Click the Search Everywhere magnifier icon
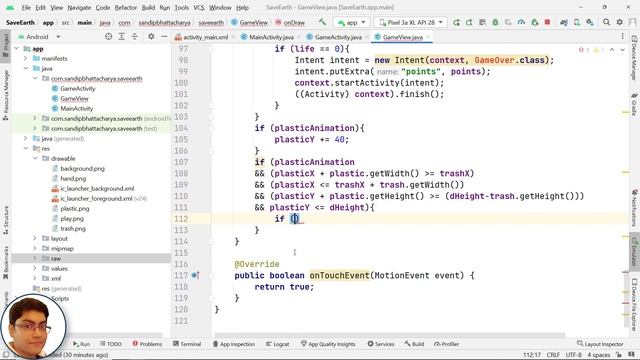Screen dimensions: 640x360 point(607,22)
